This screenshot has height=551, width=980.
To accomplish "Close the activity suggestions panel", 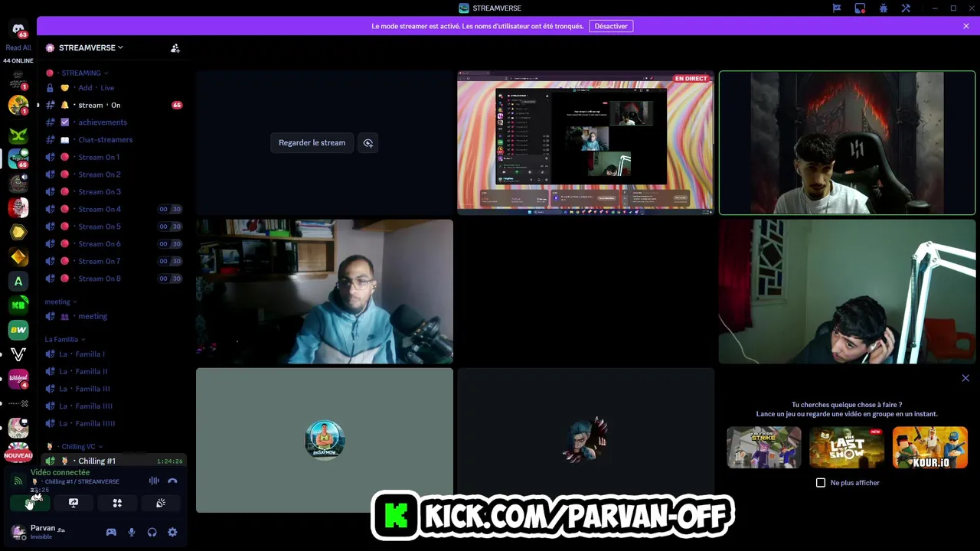I will pos(965,378).
